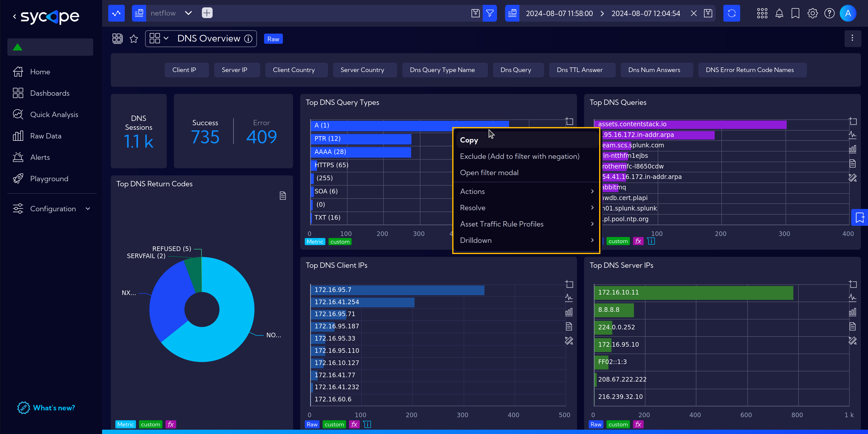Click the 172.16.10.11 server IP bar
The height and width of the screenshot is (434, 868).
(x=693, y=292)
